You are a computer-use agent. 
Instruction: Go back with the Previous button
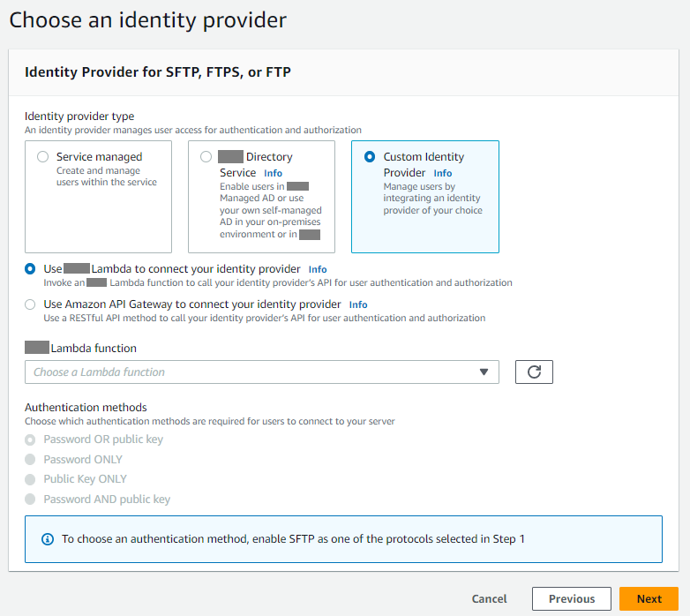pos(571,598)
